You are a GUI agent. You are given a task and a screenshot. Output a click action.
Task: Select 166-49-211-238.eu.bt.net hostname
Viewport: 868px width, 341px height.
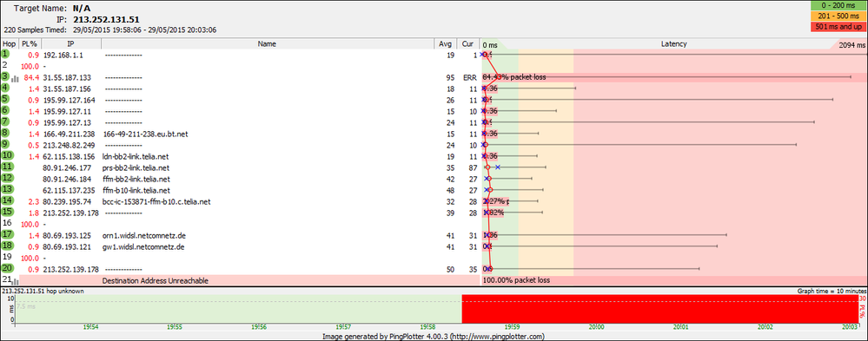click(x=146, y=134)
